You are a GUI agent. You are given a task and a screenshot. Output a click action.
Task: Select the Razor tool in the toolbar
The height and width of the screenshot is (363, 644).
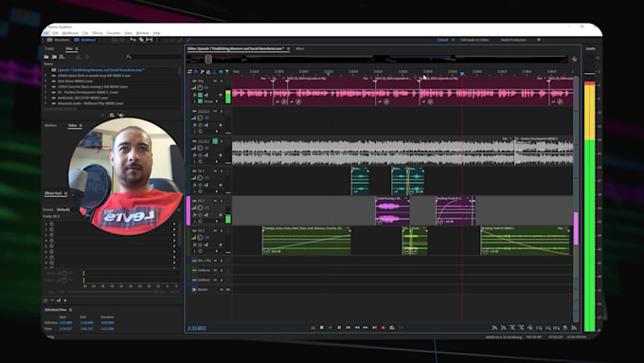coord(141,40)
